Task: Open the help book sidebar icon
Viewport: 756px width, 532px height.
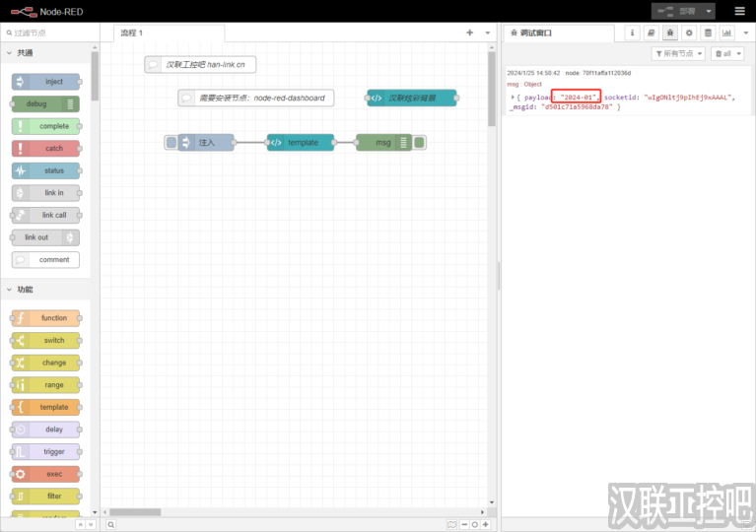Action: point(651,33)
